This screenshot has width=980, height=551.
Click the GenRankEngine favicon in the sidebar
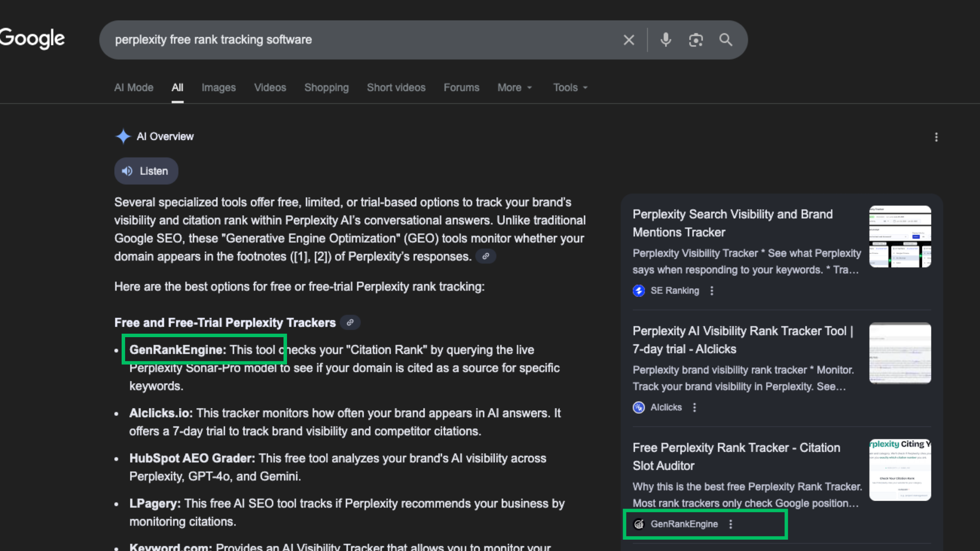pyautogui.click(x=639, y=524)
